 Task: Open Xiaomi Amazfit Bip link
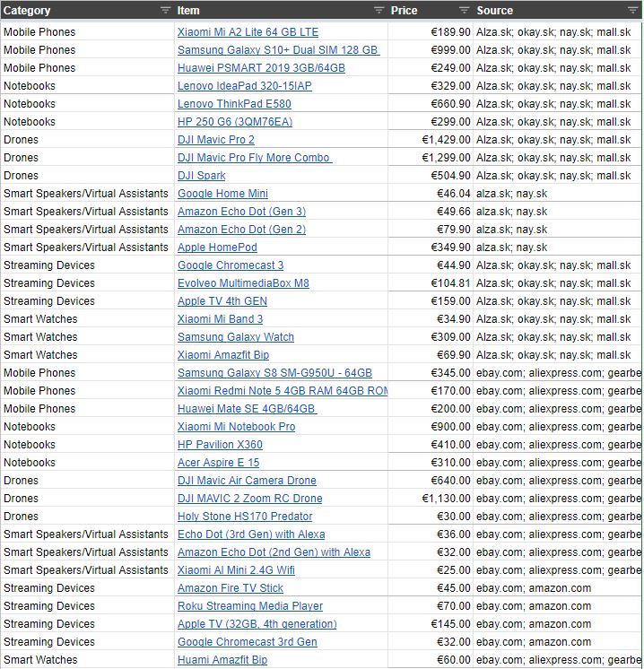click(x=223, y=354)
